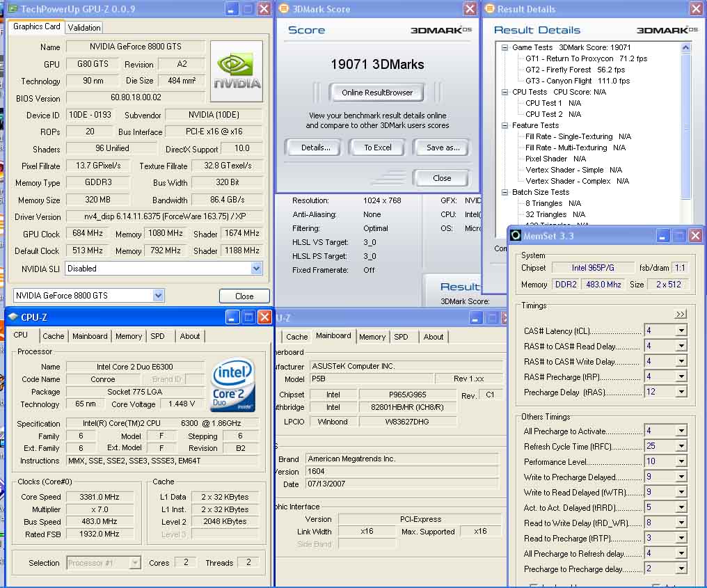This screenshot has height=588, width=707.
Task: Click the MemSet 3.3 window icon
Action: (x=516, y=235)
